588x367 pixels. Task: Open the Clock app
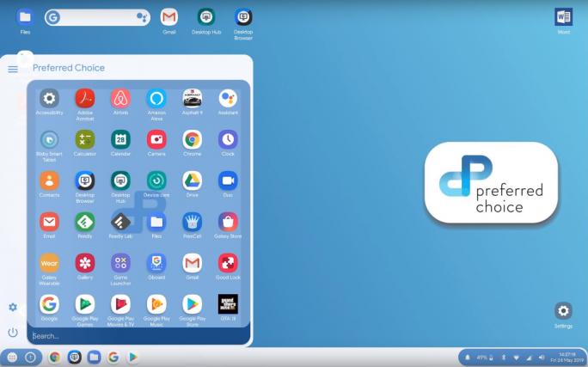pyautogui.click(x=228, y=140)
